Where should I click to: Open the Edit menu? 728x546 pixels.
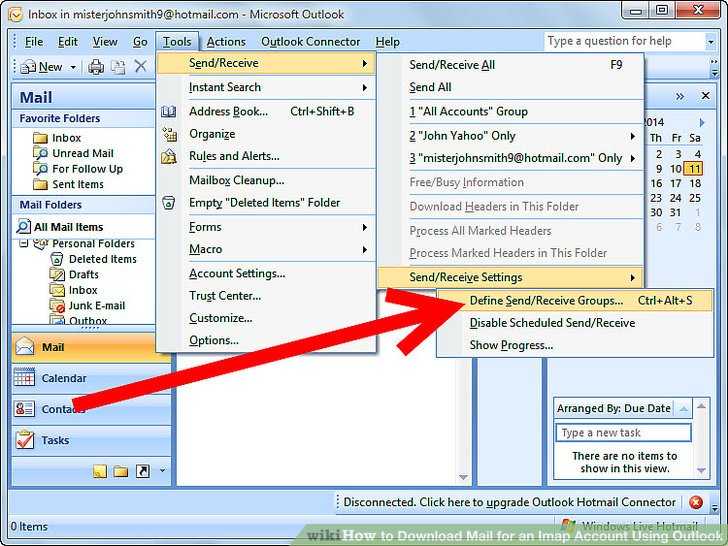[x=68, y=42]
